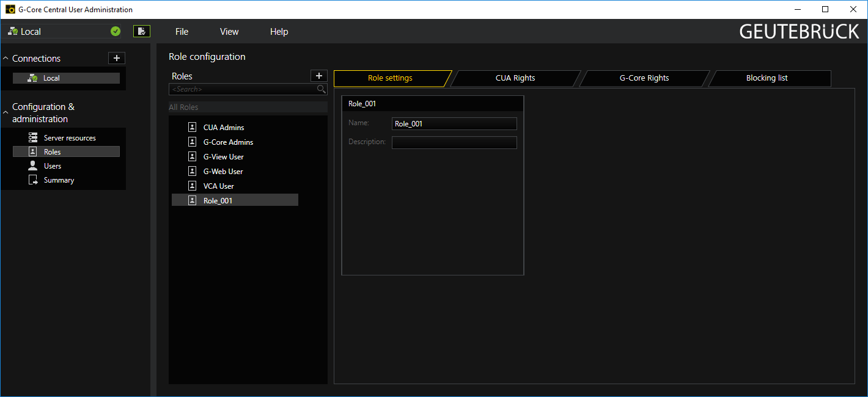
Task: Open the View menu
Action: [x=229, y=32]
